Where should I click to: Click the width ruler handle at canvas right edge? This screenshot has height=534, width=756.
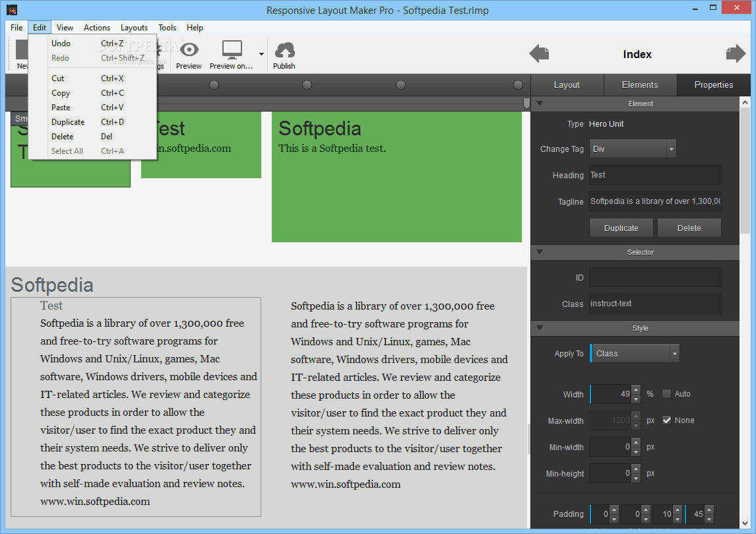click(x=526, y=103)
